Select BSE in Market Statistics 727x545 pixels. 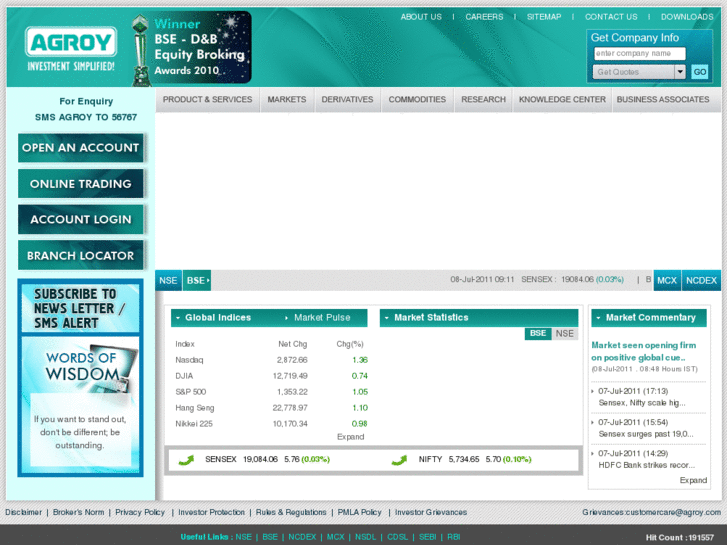(x=538, y=333)
